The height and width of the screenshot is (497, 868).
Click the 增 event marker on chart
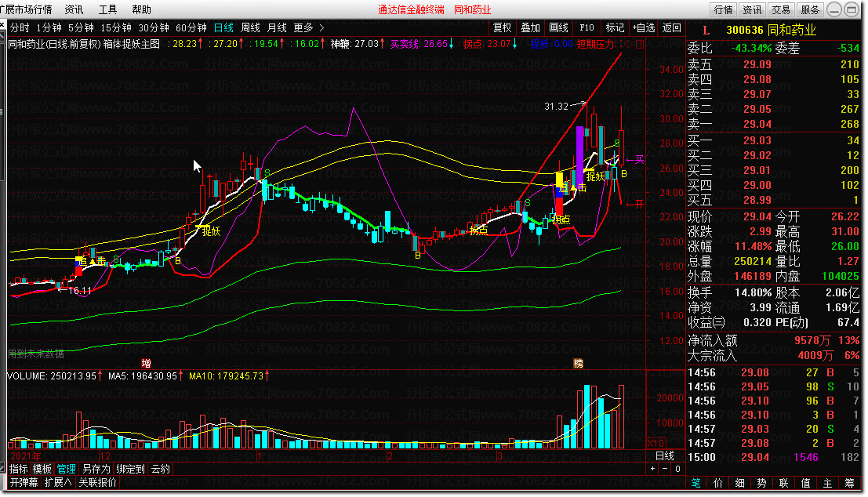[x=146, y=363]
